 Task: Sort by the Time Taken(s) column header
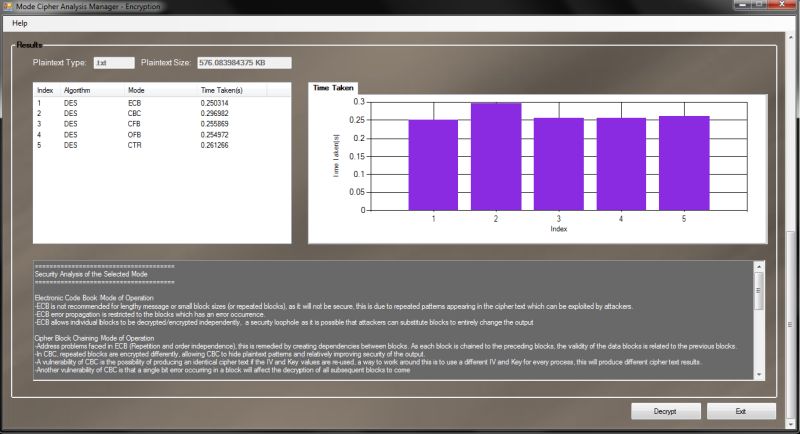(x=233, y=90)
